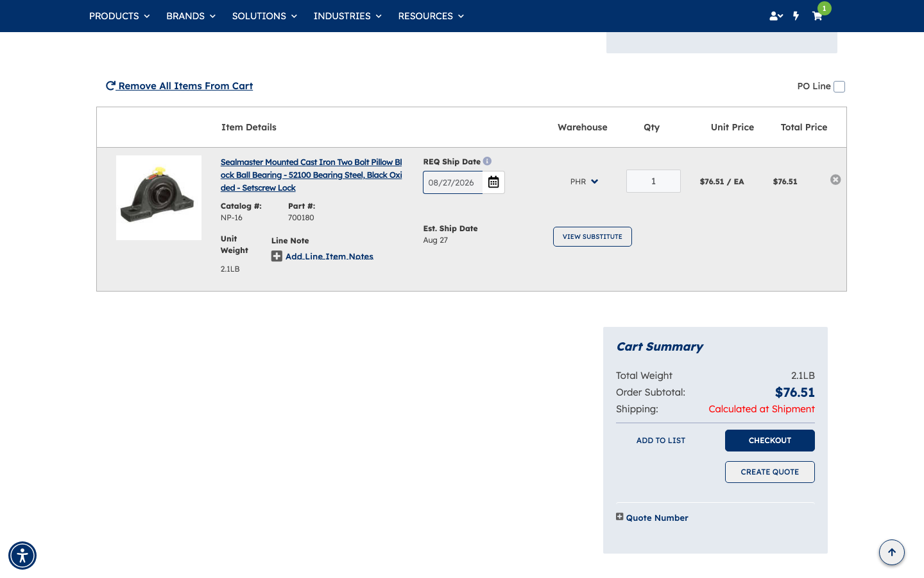Screen dimensions: 924x578
Task: Open the shopping cart icon
Action: pyautogui.click(x=817, y=16)
